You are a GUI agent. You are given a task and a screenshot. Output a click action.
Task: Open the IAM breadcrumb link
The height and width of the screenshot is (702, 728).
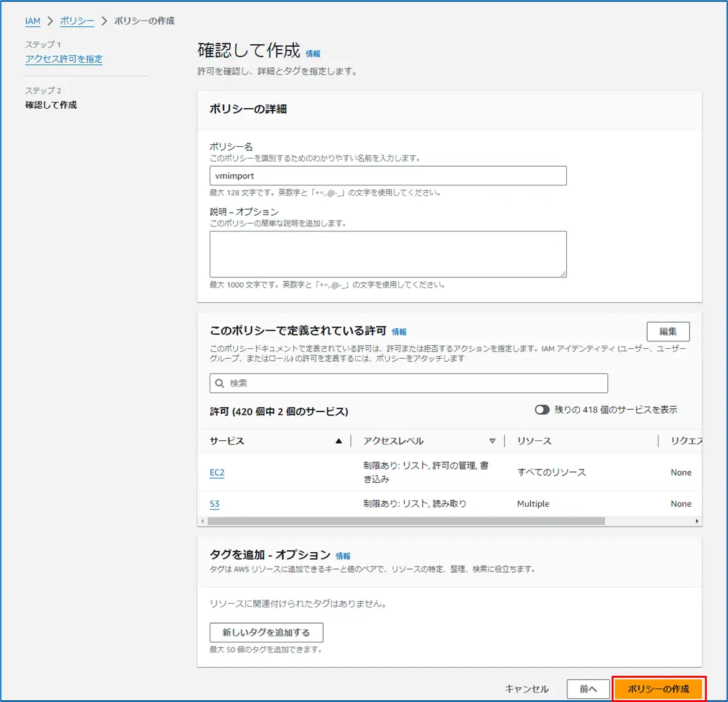(x=32, y=21)
